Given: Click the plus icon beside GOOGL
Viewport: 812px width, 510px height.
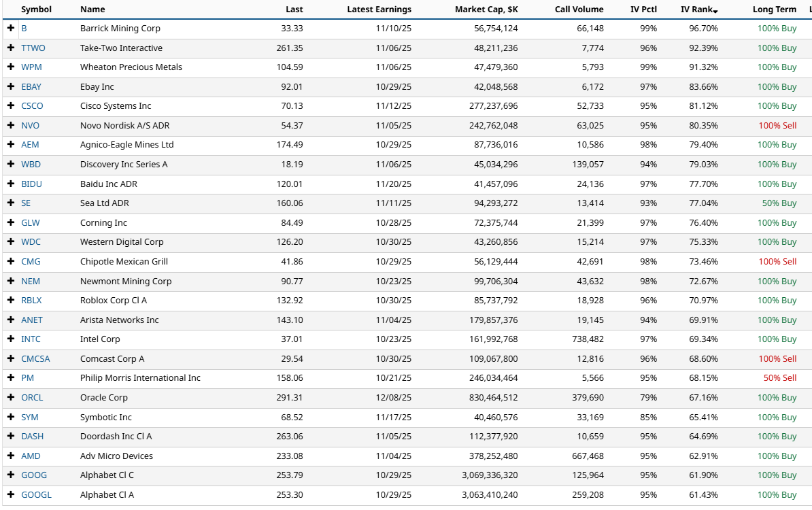Looking at the screenshot, I should pyautogui.click(x=11, y=495).
